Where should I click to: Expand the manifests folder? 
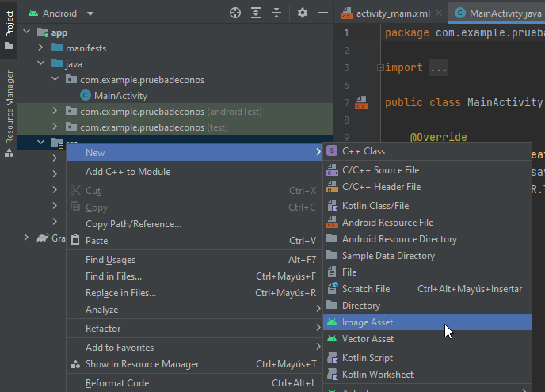[40, 48]
